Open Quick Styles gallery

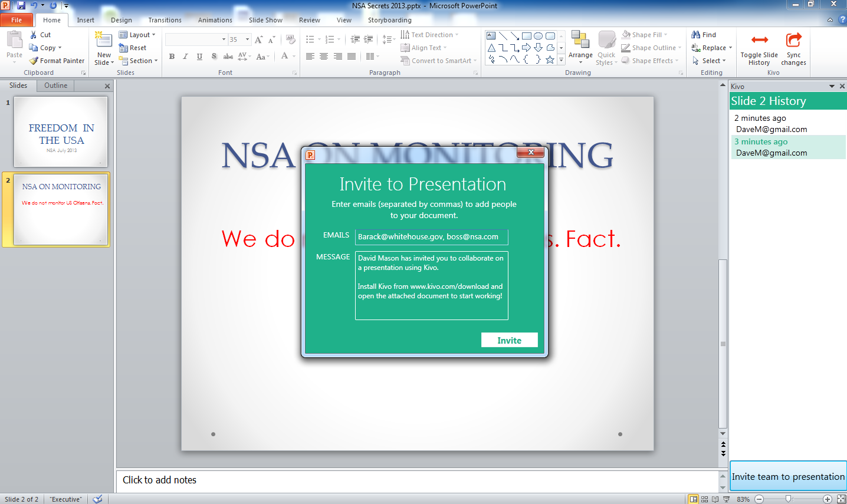tap(606, 48)
